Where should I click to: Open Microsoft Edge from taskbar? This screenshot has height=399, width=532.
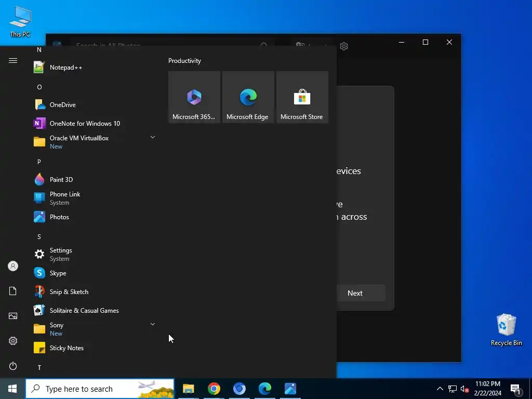pyautogui.click(x=264, y=389)
